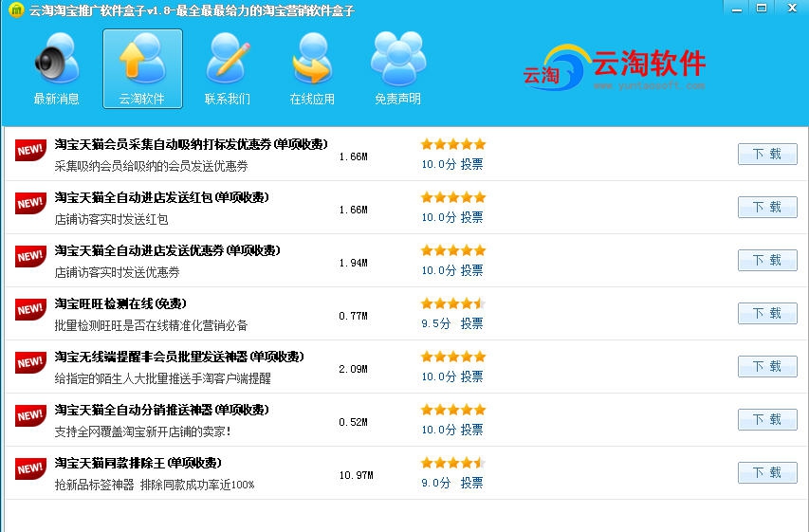Download 淘宝天猫会员采集自动吸纳打标发优惠券
809x532 pixels.
(x=767, y=154)
